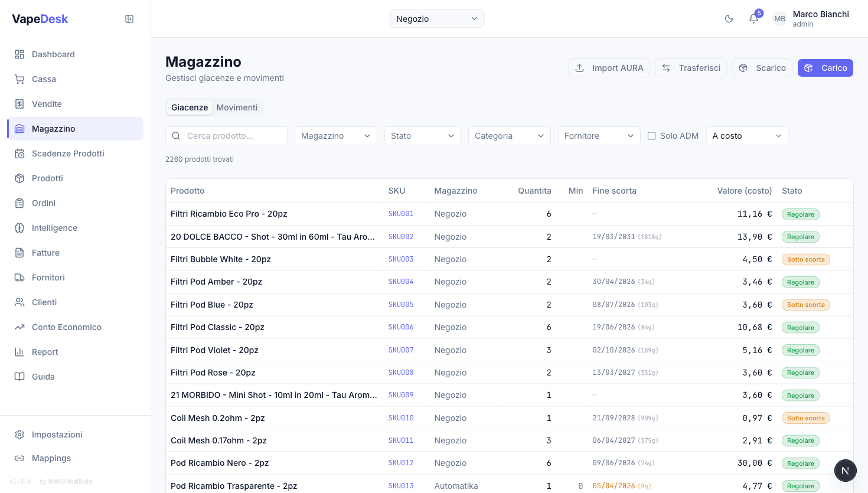Expand the A costo valuation dropdown
868x493 pixels.
tap(746, 136)
